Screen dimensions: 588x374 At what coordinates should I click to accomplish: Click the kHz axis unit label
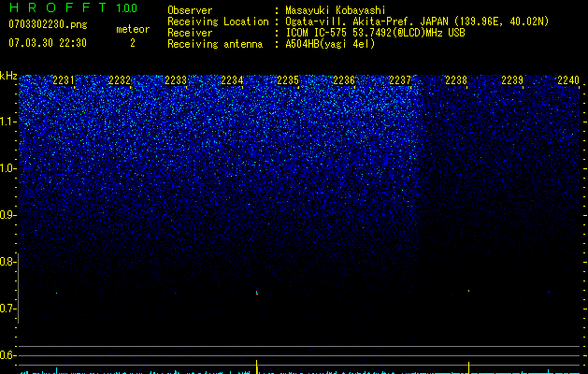(x=8, y=76)
